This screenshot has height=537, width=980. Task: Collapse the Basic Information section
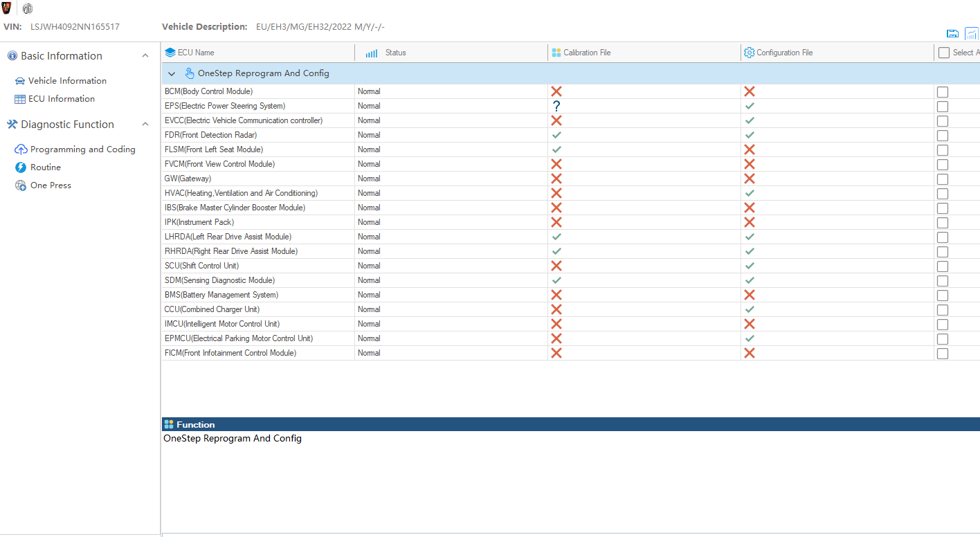[x=145, y=56]
